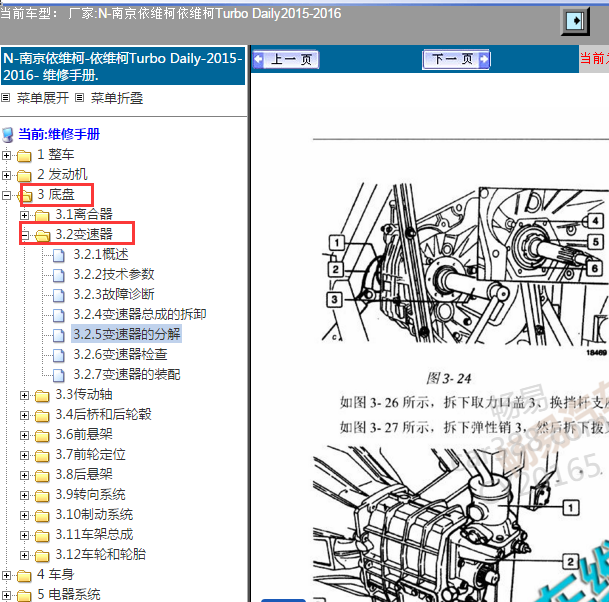Select the 5 电器系统 tree label
609x602 pixels.
point(69,595)
